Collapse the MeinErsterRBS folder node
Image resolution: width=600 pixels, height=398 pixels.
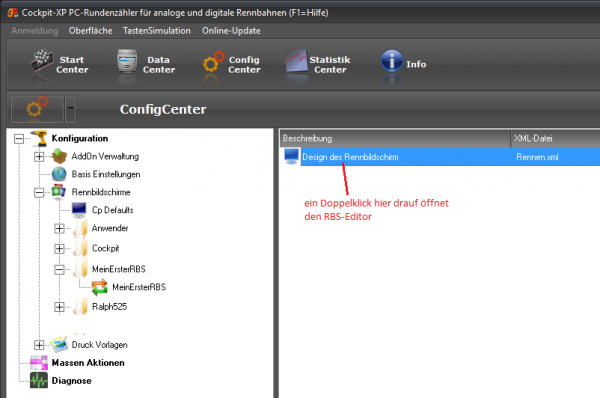tap(59, 270)
